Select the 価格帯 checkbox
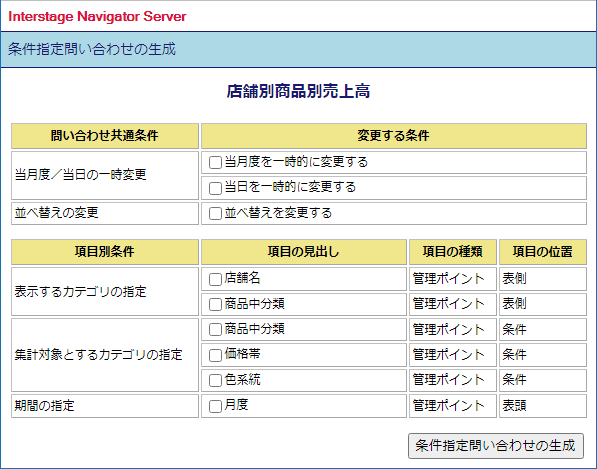 coord(215,355)
